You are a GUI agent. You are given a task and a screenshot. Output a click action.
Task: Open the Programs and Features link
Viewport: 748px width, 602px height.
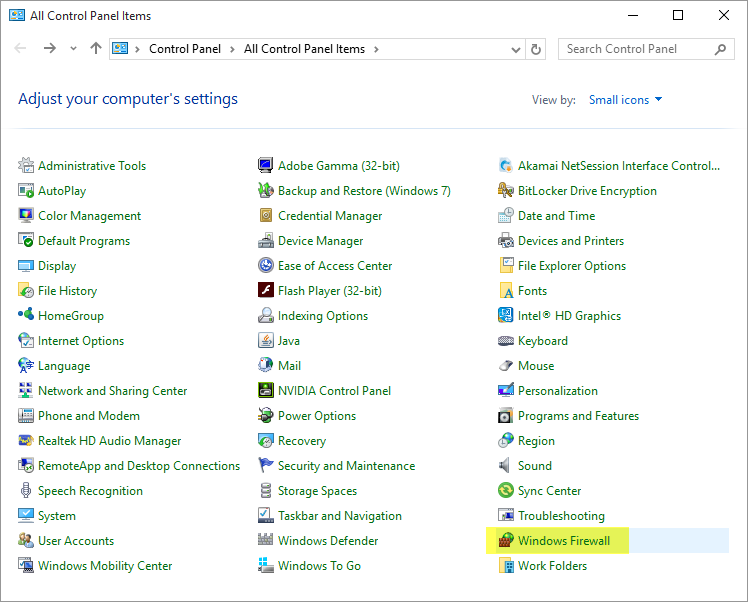pos(578,416)
